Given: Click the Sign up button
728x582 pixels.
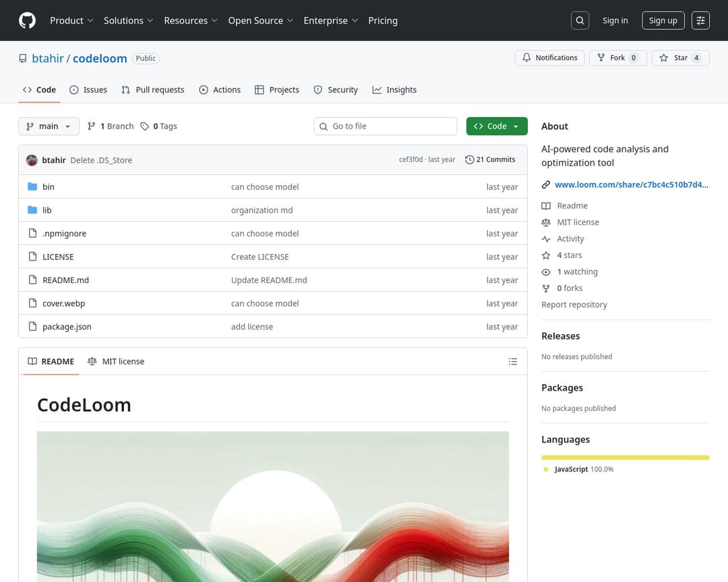Looking at the screenshot, I should click(663, 21).
